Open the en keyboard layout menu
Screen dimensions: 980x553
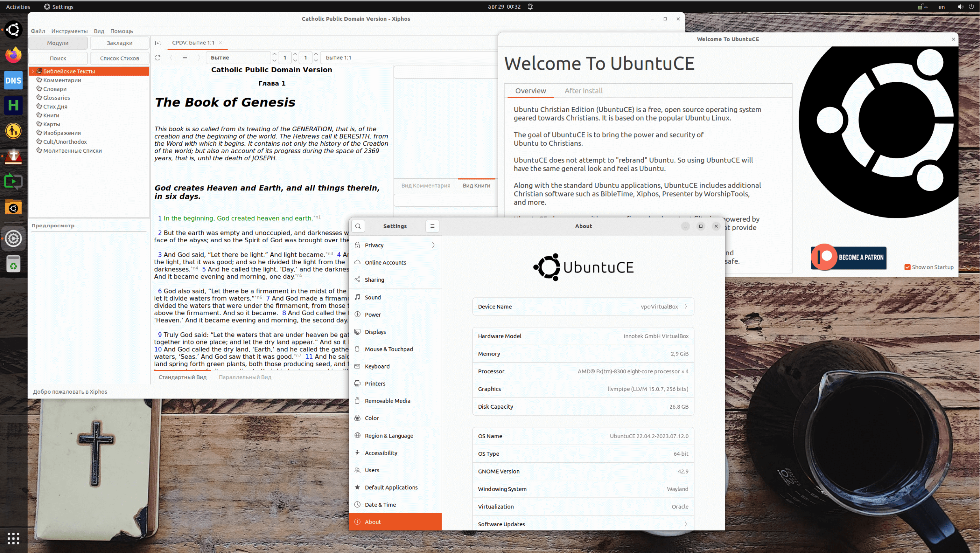pos(941,6)
